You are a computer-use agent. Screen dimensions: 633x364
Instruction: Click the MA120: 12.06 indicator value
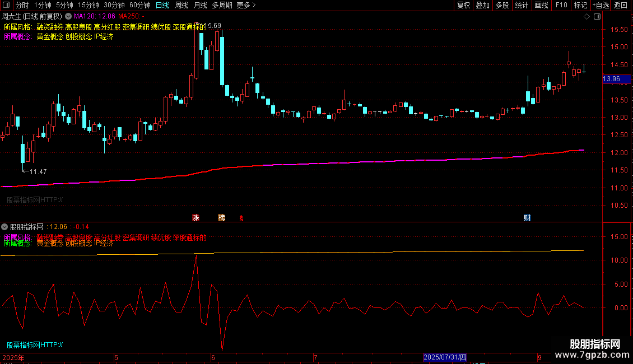pos(95,17)
